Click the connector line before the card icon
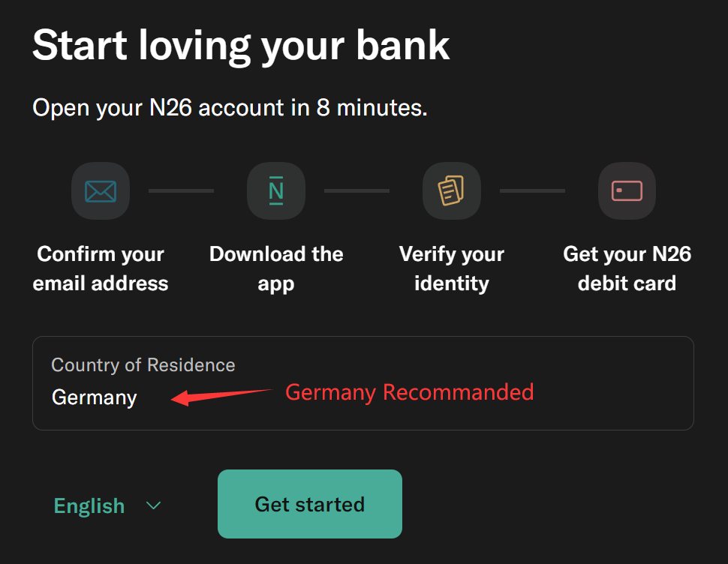The height and width of the screenshot is (564, 728). 532,191
